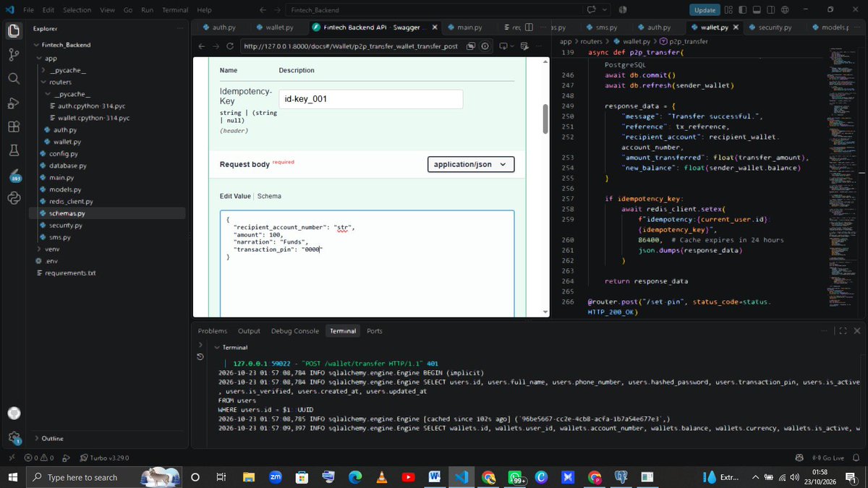
Task: Switch to the Ports panel tab
Action: tap(375, 330)
